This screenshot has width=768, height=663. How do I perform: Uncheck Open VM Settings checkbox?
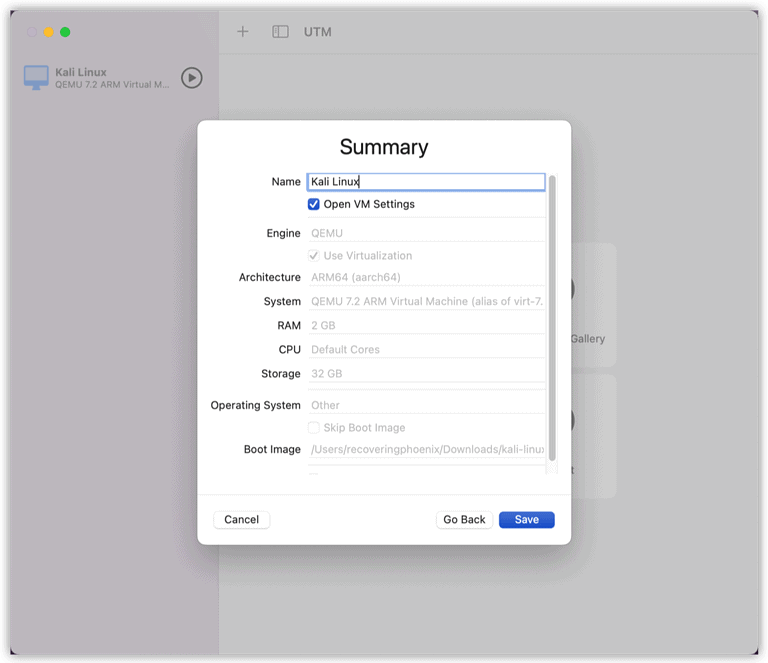tap(313, 204)
